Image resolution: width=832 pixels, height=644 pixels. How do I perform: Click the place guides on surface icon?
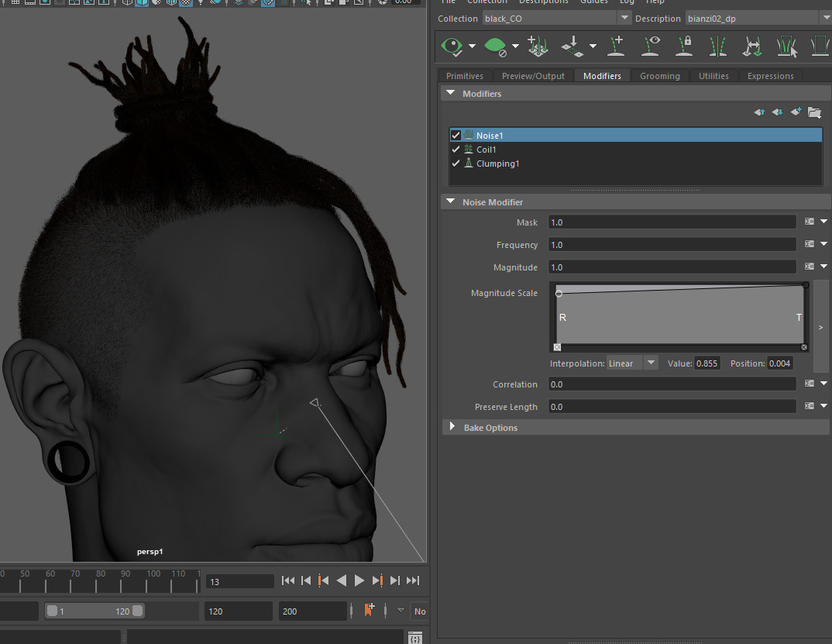pos(572,46)
